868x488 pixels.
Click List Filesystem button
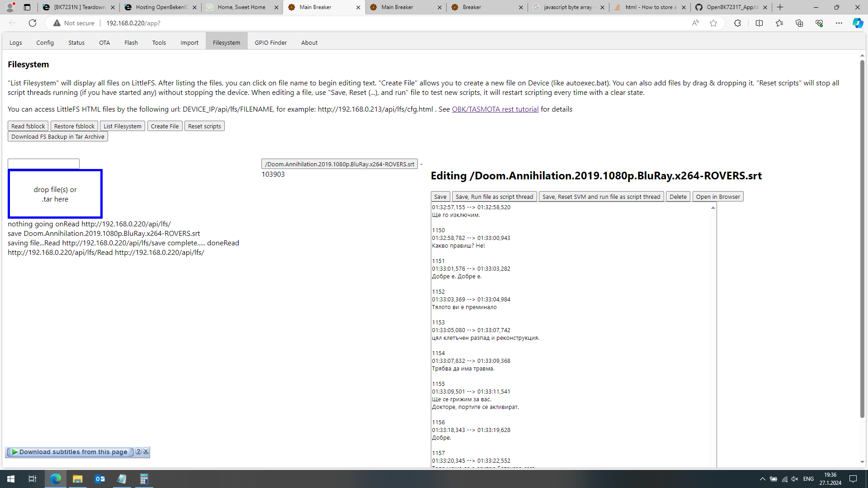click(x=122, y=126)
